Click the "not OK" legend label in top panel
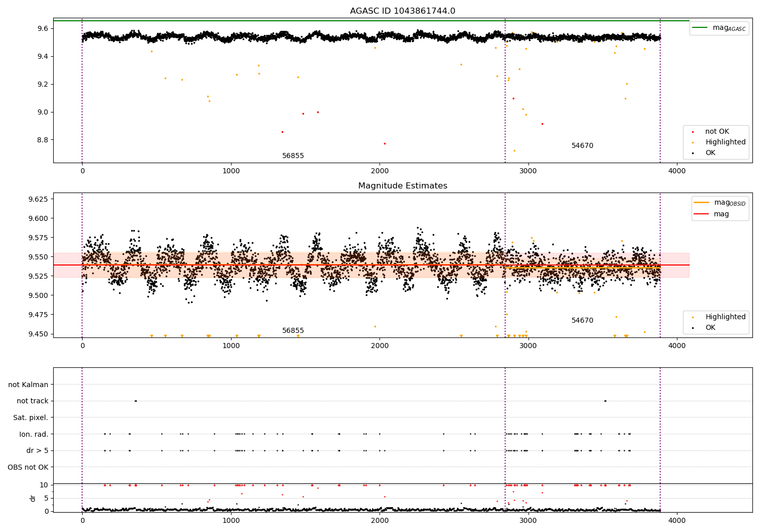Screen dimensions: 760x532 (x=717, y=132)
